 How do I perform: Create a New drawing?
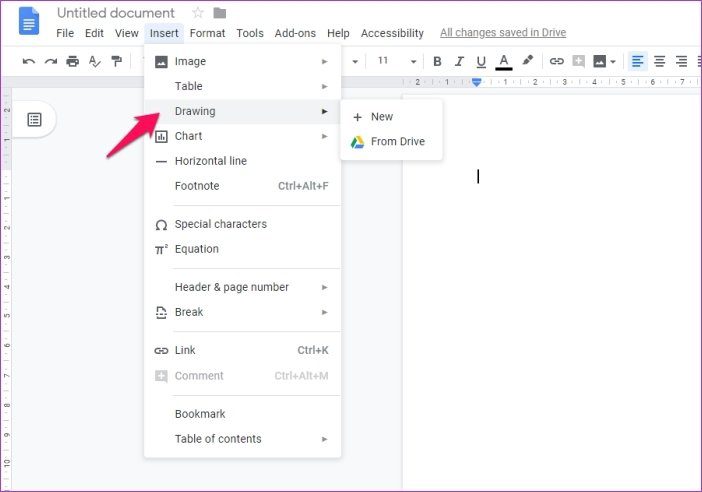pyautogui.click(x=391, y=117)
